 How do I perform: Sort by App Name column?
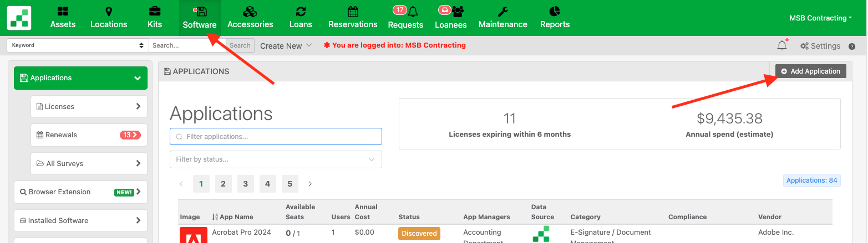pyautogui.click(x=233, y=217)
